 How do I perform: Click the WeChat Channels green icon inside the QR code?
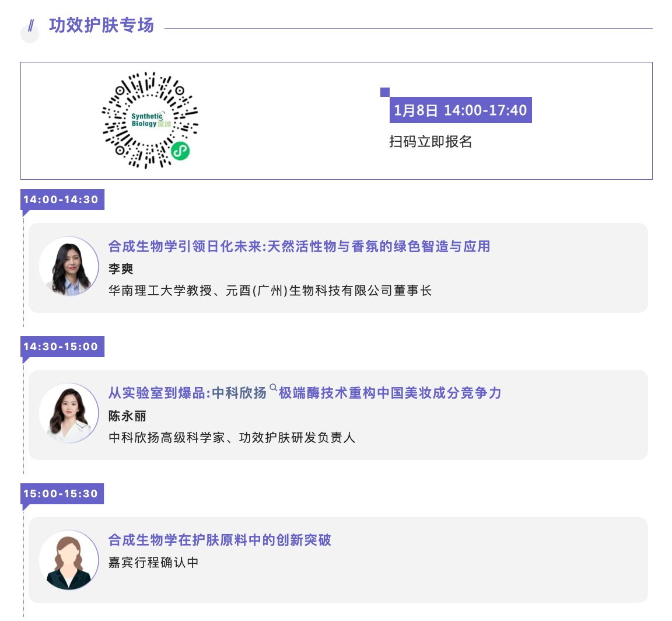pos(180,152)
